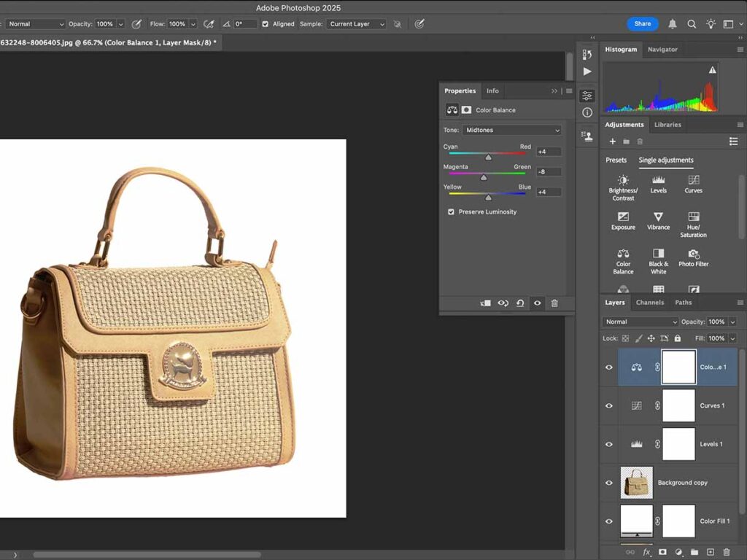
Task: Toggle pressure for opacity icon
Action: pyautogui.click(x=136, y=24)
